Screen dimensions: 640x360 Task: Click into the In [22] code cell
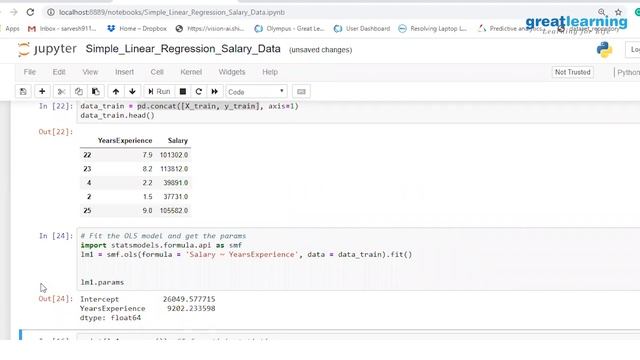pyautogui.click(x=359, y=111)
